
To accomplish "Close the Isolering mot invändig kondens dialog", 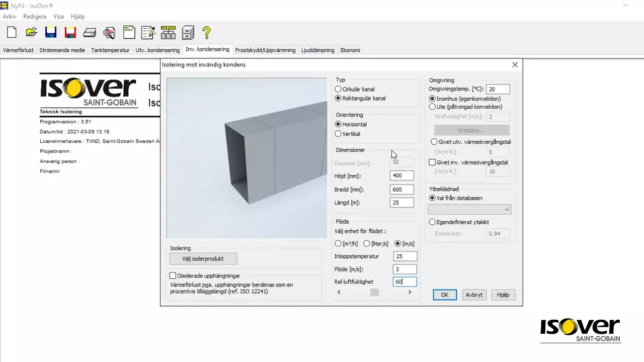I will [515, 65].
